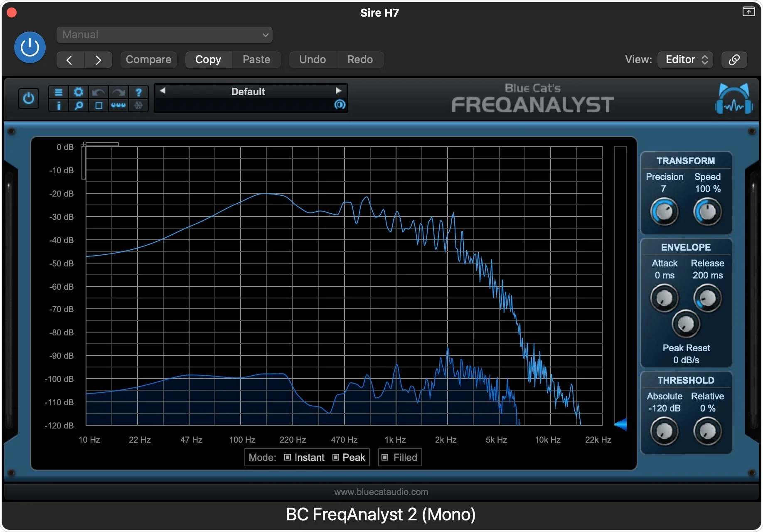This screenshot has height=532, width=763.
Task: Click the TRANSFORM section header
Action: (686, 161)
